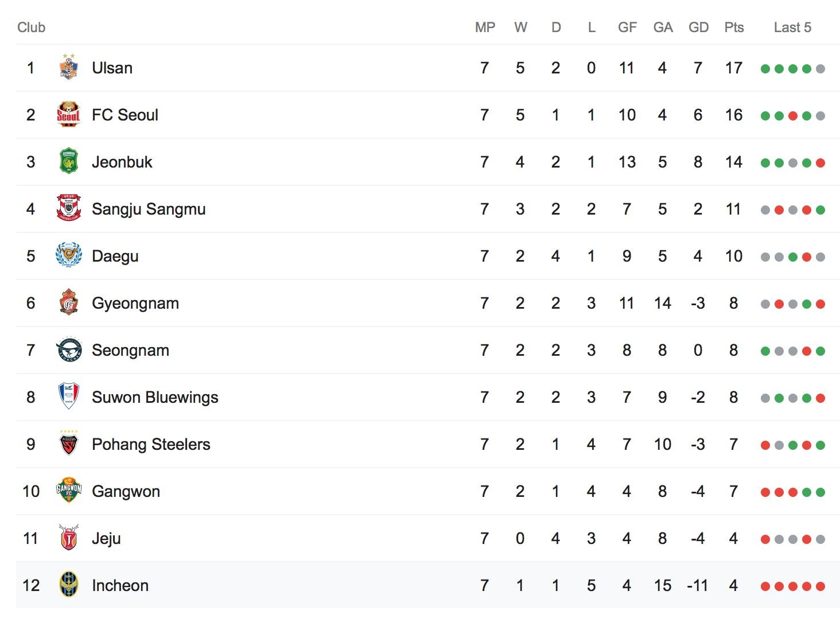The width and height of the screenshot is (840, 622).
Task: Click the Daegu club logo
Action: pos(69,255)
